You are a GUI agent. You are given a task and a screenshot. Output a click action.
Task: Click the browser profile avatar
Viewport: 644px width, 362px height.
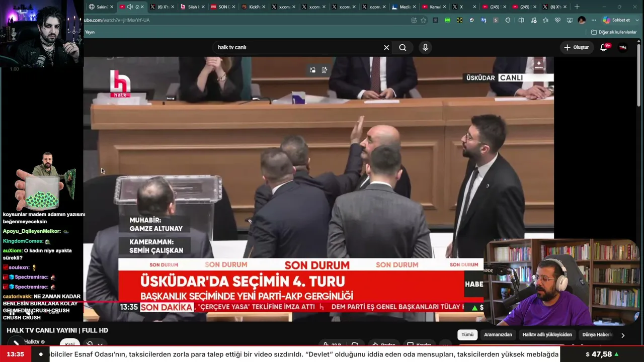tap(582, 20)
